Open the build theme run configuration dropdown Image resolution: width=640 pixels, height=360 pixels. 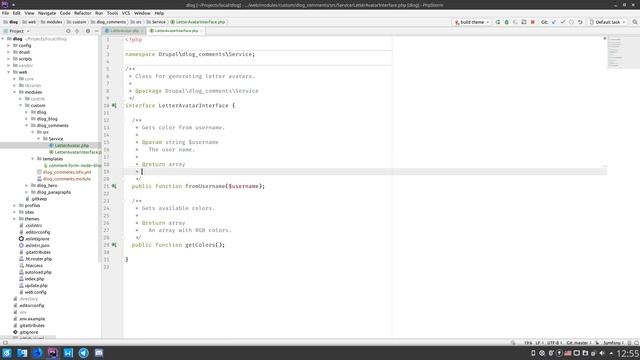tap(472, 22)
